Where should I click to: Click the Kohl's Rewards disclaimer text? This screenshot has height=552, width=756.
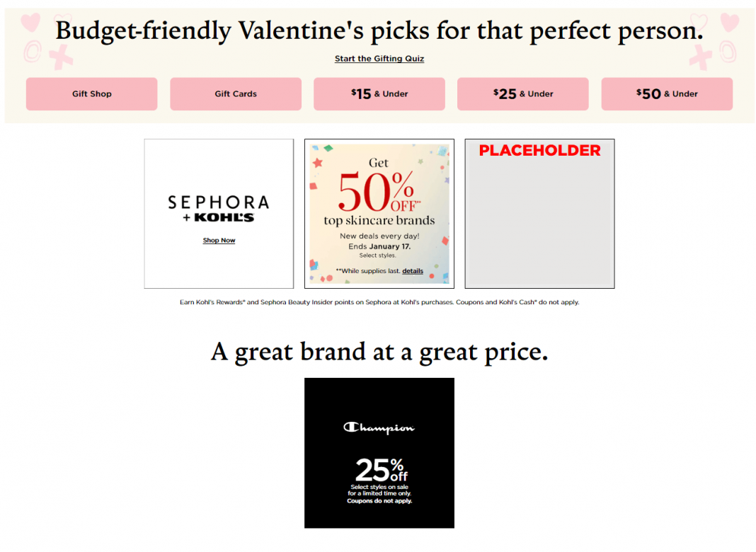pyautogui.click(x=379, y=301)
